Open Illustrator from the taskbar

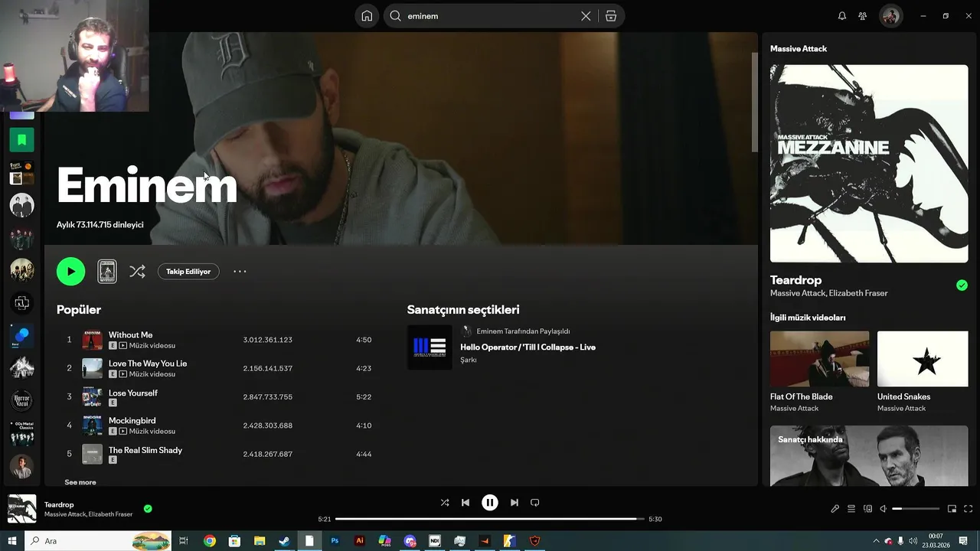tap(360, 541)
